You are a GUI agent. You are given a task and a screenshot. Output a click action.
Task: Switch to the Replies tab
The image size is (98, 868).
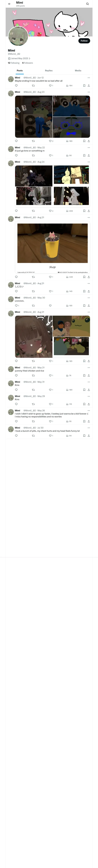tap(49, 71)
